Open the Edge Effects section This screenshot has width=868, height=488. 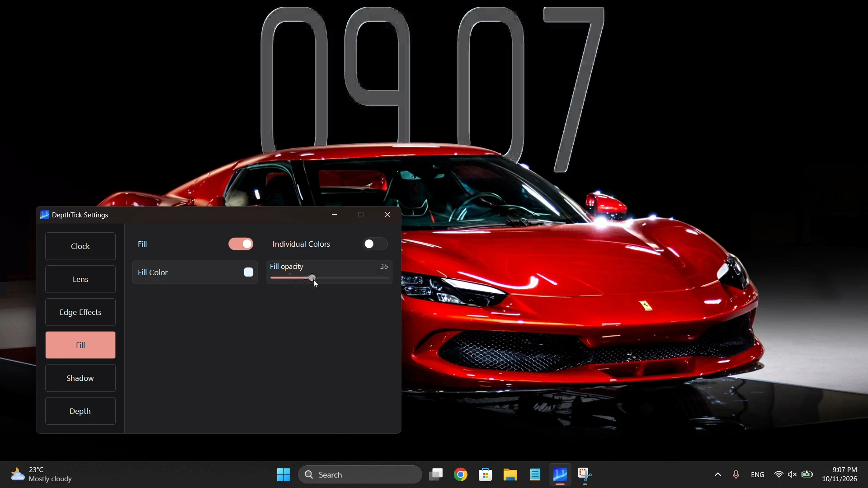pyautogui.click(x=80, y=313)
